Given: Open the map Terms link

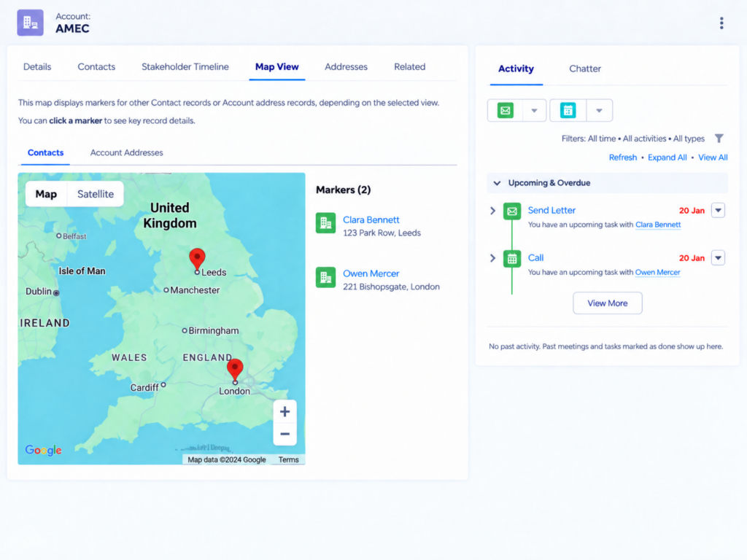Looking at the screenshot, I should coord(288,459).
